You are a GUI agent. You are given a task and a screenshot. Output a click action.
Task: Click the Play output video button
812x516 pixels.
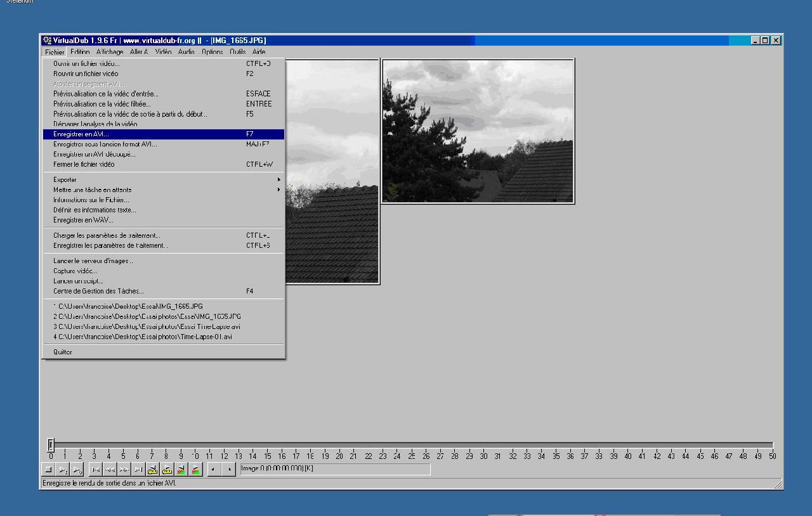pos(77,470)
